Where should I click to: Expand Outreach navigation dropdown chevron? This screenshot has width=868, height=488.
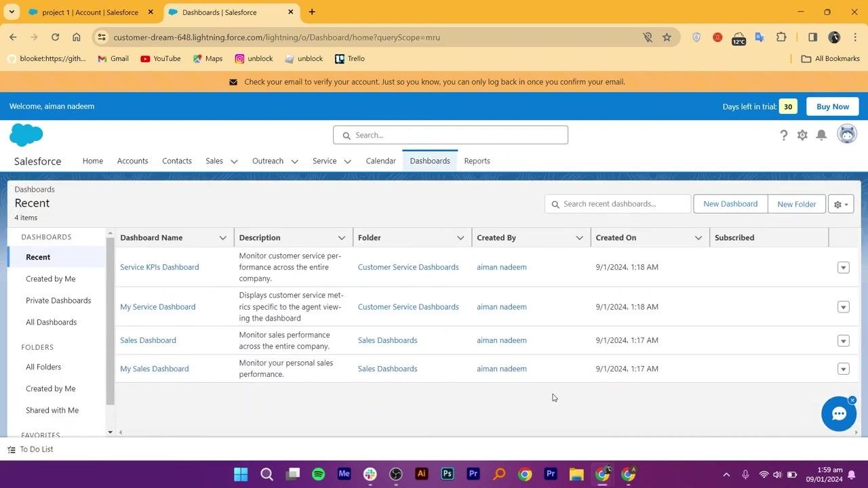point(294,161)
